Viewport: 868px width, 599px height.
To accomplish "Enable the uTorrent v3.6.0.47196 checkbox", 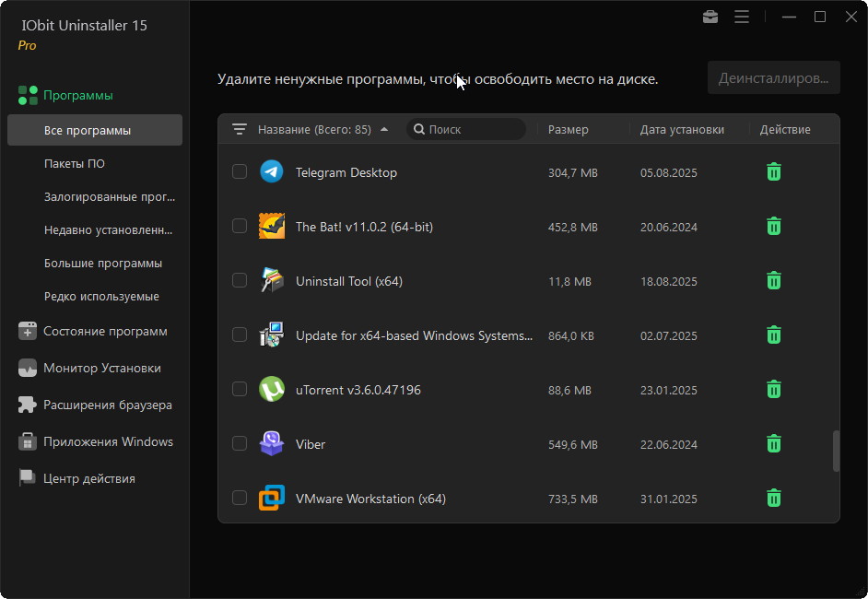I will (x=240, y=389).
